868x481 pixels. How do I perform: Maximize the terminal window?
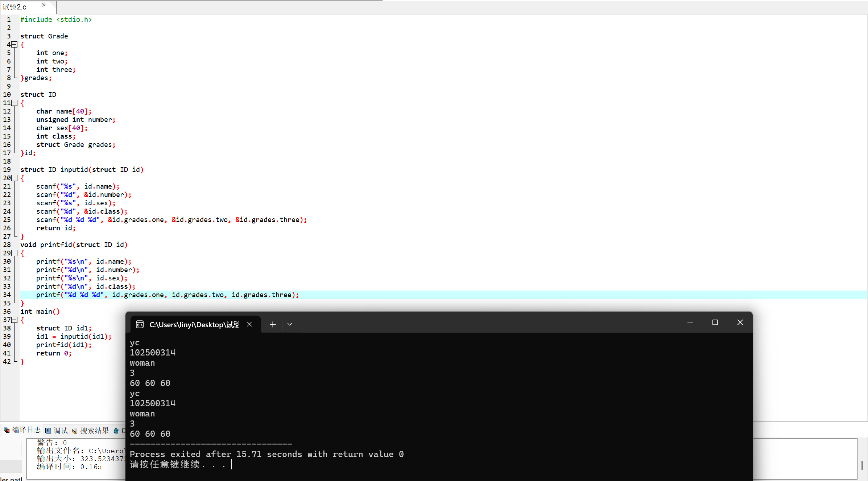coord(715,322)
